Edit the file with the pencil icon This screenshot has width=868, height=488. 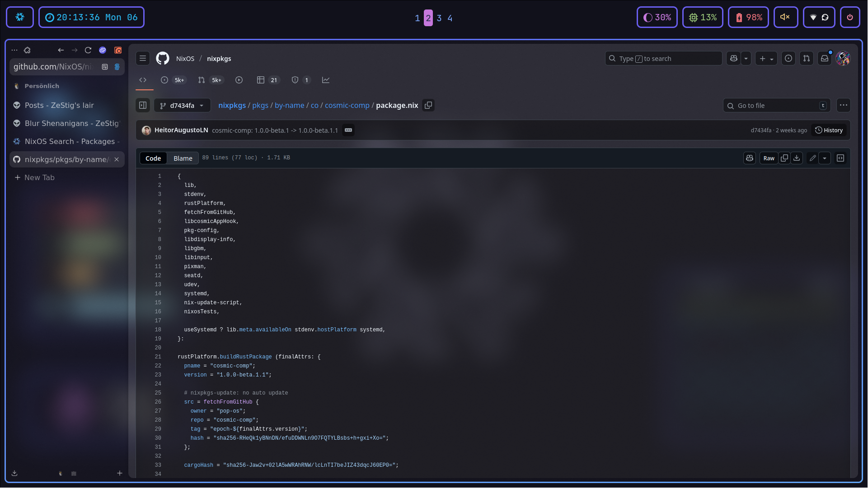coord(812,158)
